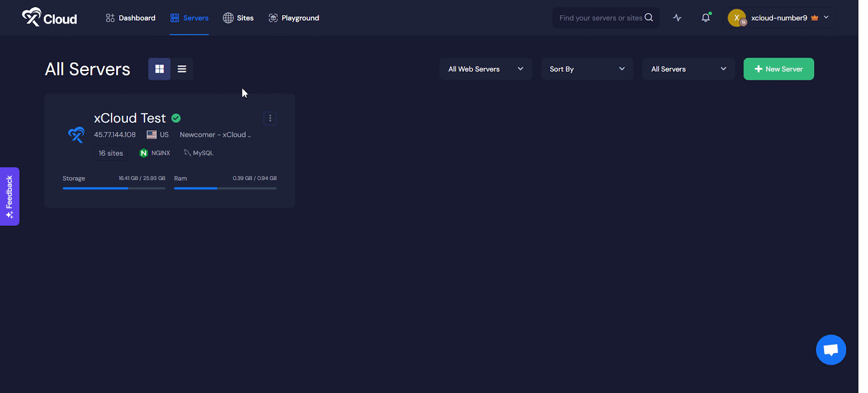Click the Dashboard grid icon
868x393 pixels.
point(110,18)
